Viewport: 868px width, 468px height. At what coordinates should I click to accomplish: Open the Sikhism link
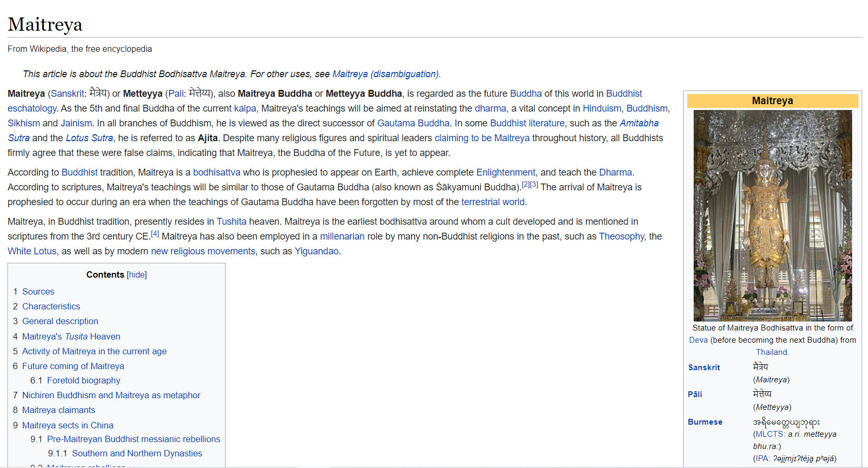point(24,123)
